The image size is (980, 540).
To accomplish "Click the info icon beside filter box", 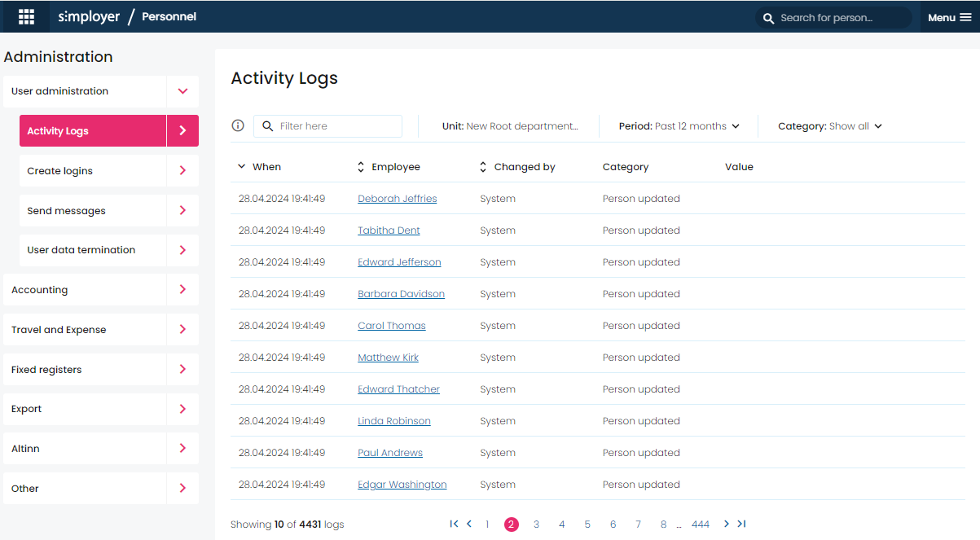I will pyautogui.click(x=238, y=125).
